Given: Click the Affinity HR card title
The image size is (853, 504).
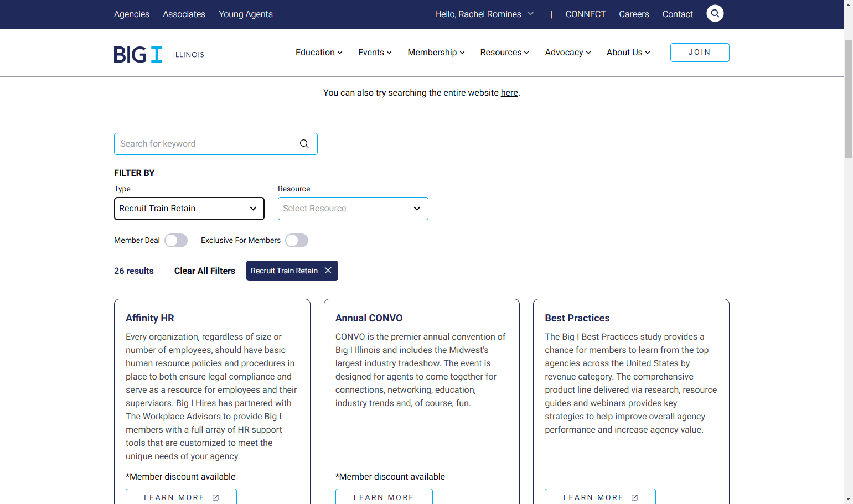Looking at the screenshot, I should [150, 318].
